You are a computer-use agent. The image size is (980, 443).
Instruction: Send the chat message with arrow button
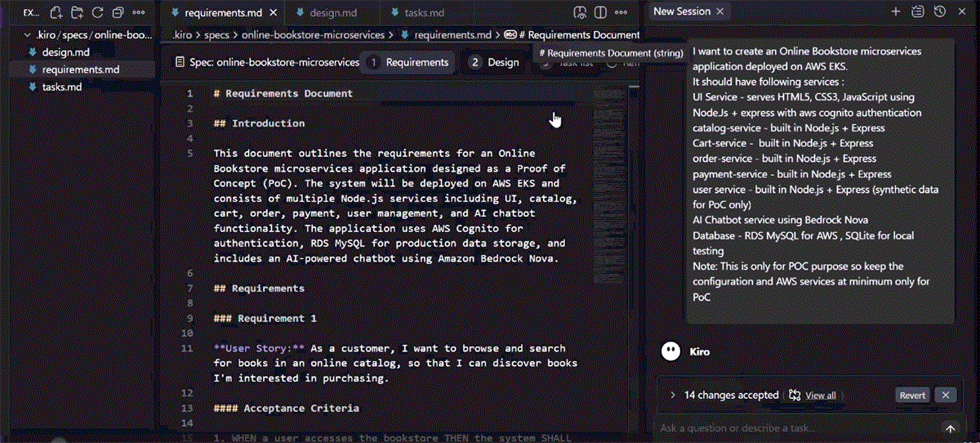point(950,428)
